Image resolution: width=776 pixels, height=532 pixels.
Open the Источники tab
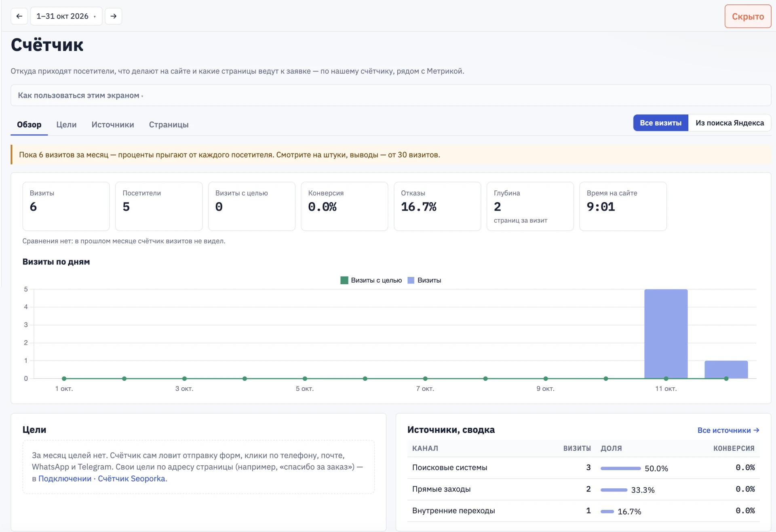pyautogui.click(x=113, y=125)
